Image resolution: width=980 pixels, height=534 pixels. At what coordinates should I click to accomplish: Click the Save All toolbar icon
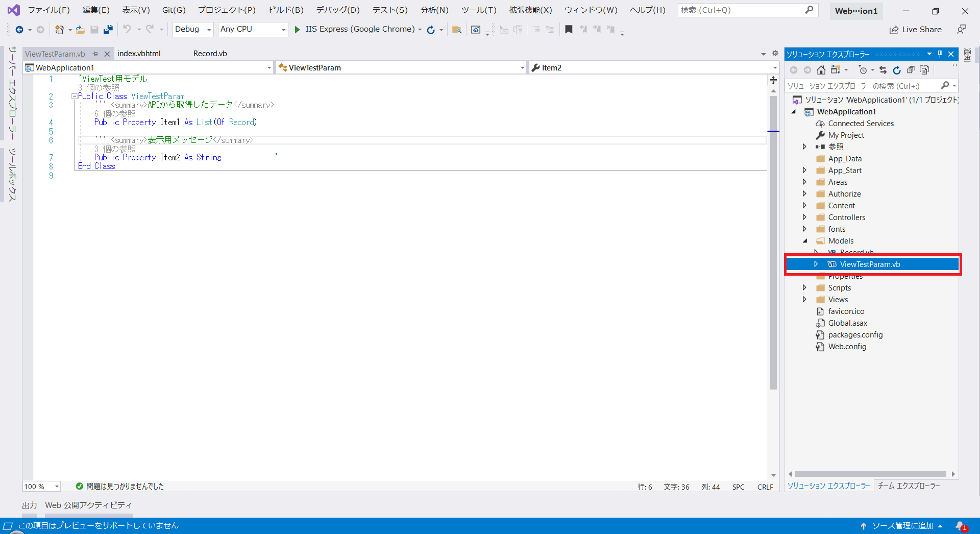108,30
